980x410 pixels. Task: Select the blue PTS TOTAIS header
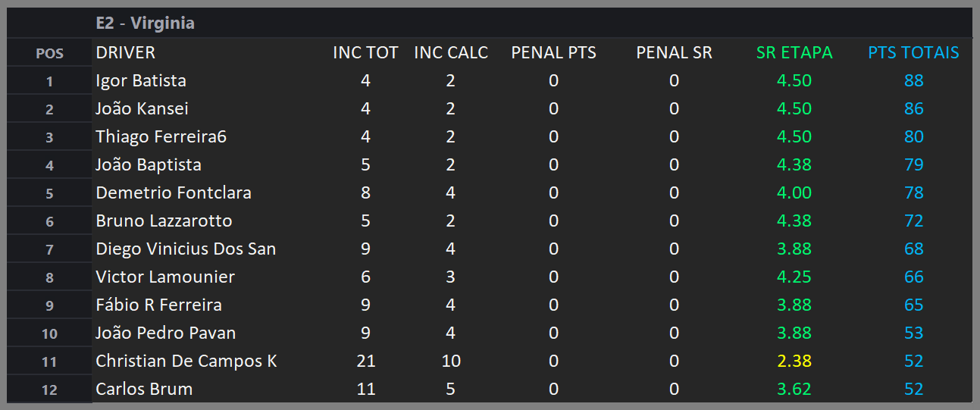point(913,52)
